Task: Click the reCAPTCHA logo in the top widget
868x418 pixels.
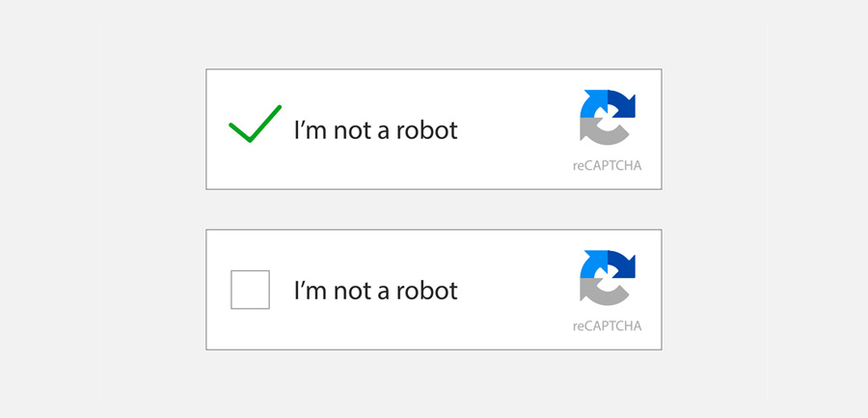Action: (608, 117)
